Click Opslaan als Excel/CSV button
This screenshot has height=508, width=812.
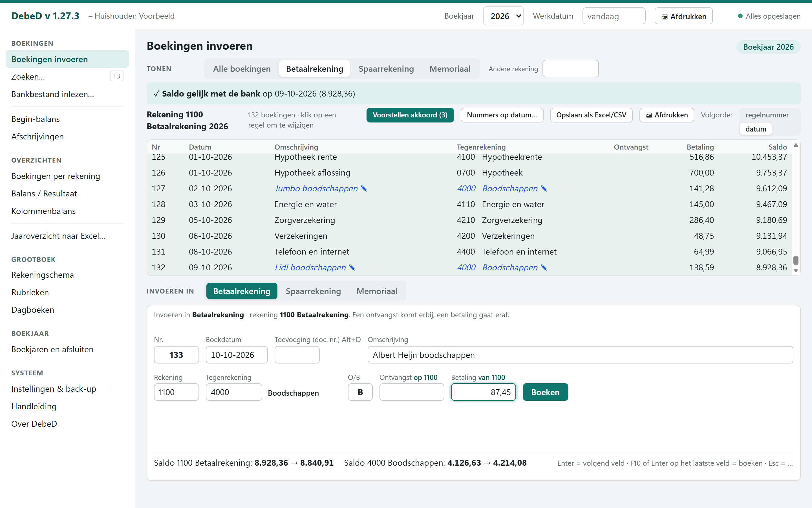pos(591,115)
